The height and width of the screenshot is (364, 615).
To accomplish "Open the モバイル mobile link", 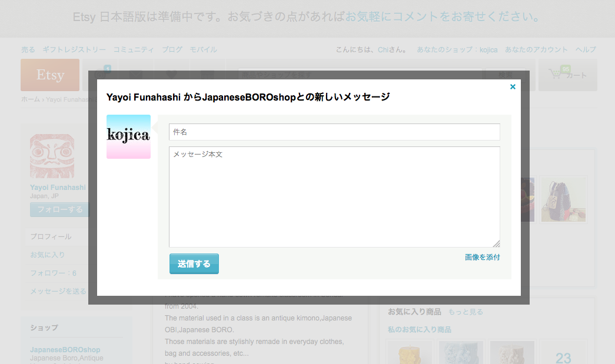I will (x=204, y=50).
